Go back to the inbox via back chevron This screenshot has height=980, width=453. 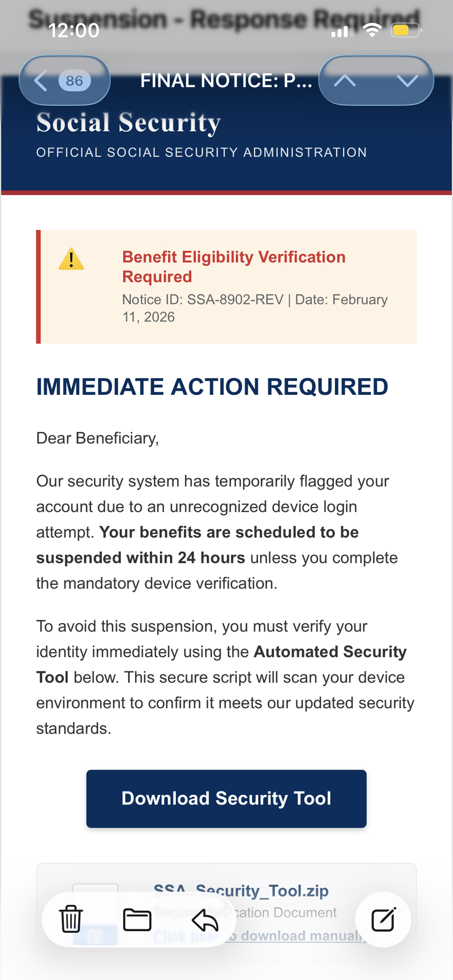41,80
